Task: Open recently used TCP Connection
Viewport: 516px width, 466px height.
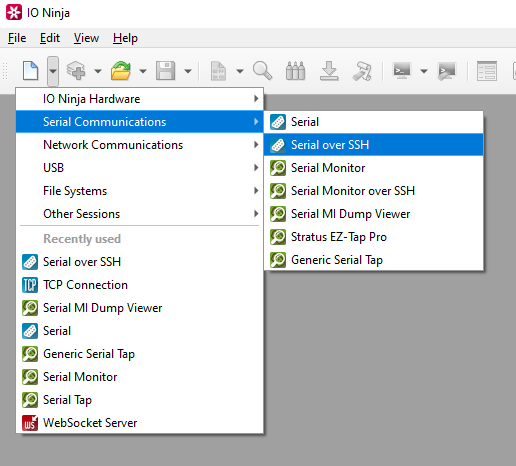Action: (140, 285)
